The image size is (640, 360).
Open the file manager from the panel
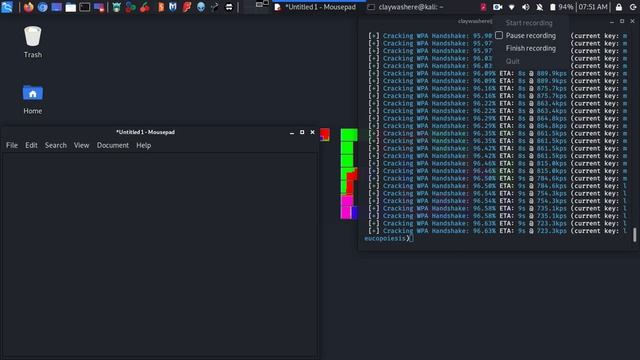click(71, 7)
